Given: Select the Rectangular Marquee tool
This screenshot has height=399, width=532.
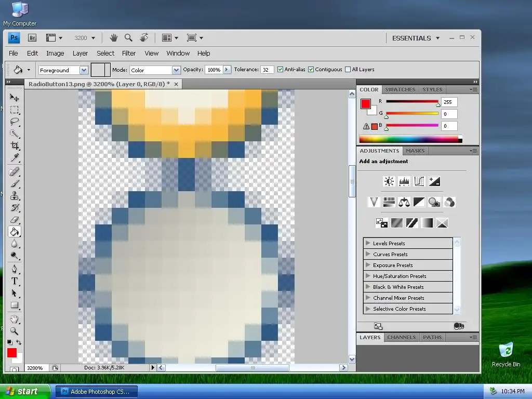Looking at the screenshot, I should click(x=14, y=110).
